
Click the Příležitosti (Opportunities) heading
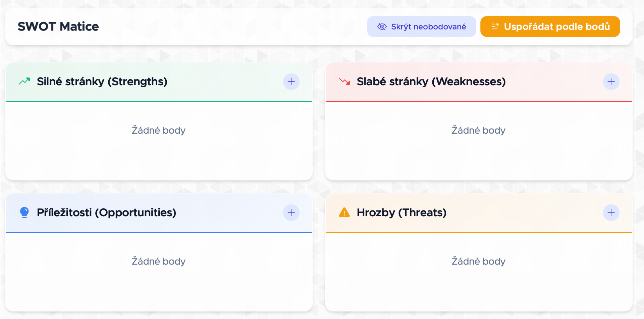[x=107, y=213]
